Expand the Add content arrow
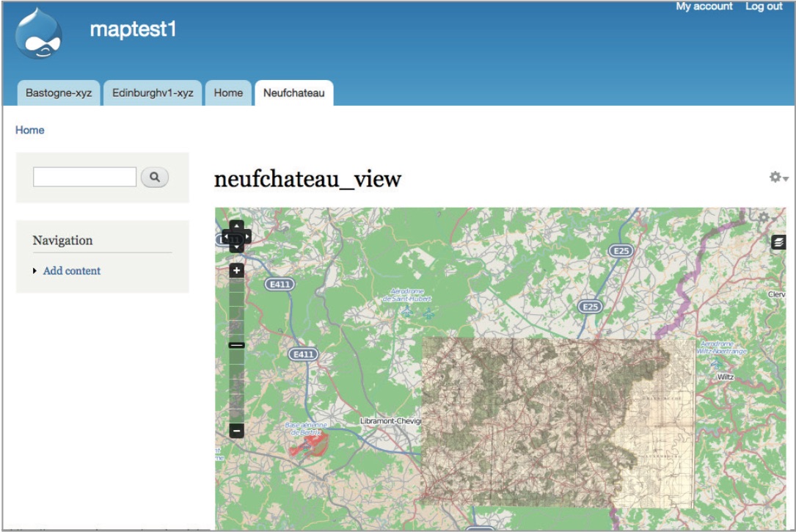Image resolution: width=796 pixels, height=532 pixels. (x=34, y=271)
